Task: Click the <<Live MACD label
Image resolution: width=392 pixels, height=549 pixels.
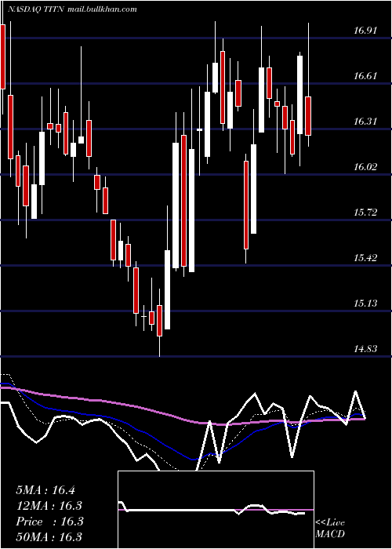Action: (x=330, y=528)
